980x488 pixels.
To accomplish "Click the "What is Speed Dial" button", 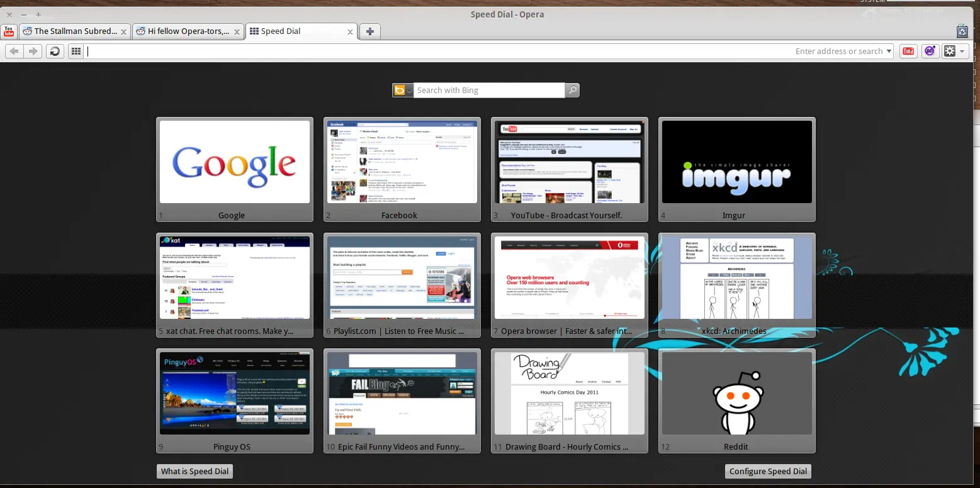I will 194,472.
